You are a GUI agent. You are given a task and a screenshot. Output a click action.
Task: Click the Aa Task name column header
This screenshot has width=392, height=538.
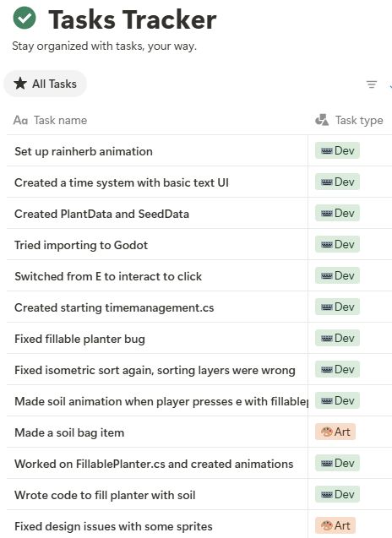tap(50, 120)
